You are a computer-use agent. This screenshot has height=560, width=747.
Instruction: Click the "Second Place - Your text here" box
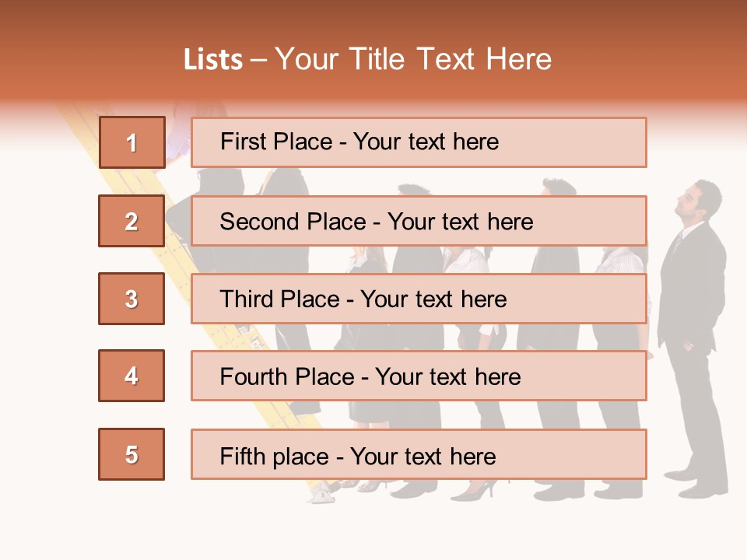419,221
